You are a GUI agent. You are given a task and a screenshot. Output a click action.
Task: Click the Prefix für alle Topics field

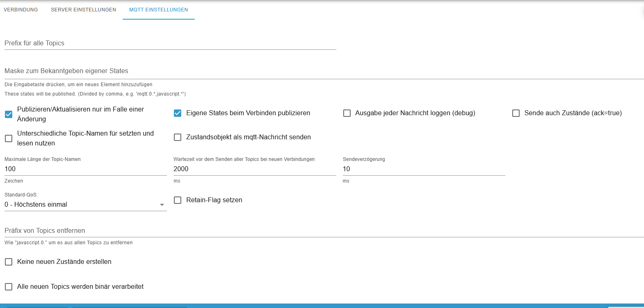[x=170, y=43]
